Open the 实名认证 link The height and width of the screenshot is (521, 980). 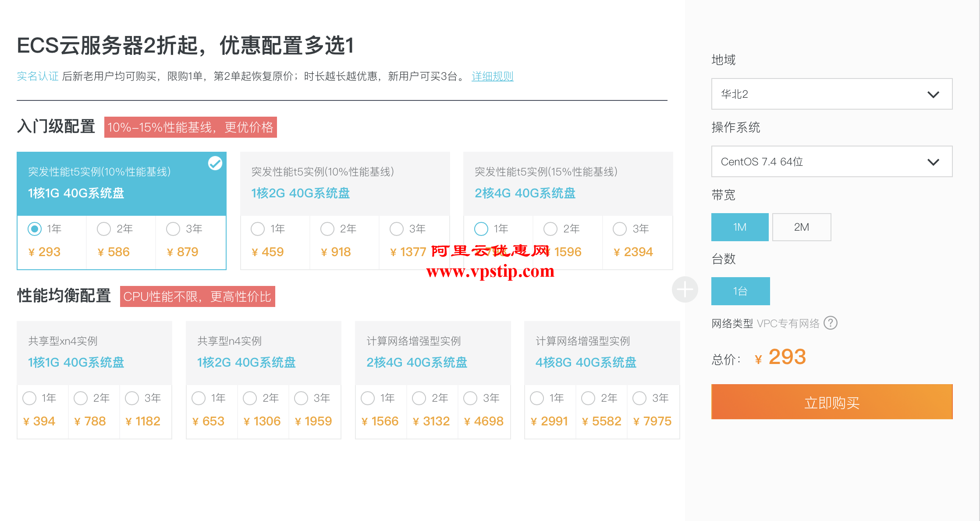click(x=38, y=76)
